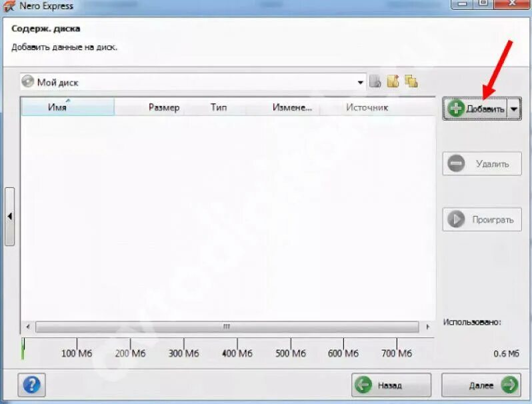Click the create new folder icon
532x404 pixels.
(x=393, y=81)
